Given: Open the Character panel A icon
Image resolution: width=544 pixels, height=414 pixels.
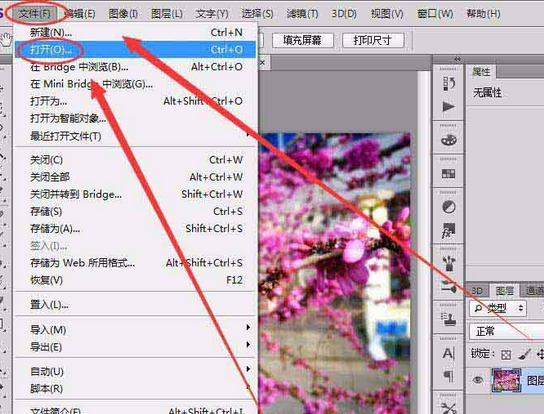Looking at the screenshot, I should point(449,354).
